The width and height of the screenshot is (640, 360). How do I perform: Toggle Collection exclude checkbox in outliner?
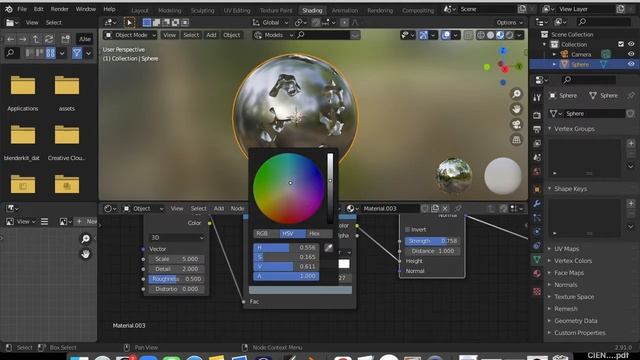click(621, 44)
